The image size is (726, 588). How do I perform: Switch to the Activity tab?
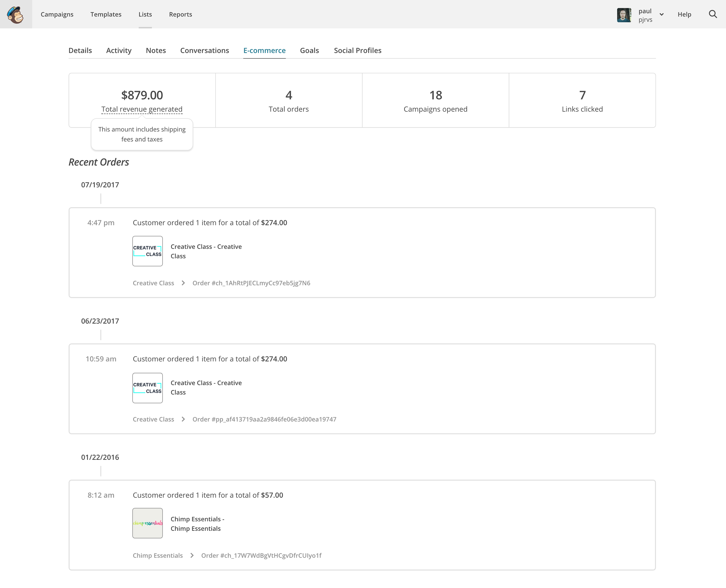[x=119, y=50]
